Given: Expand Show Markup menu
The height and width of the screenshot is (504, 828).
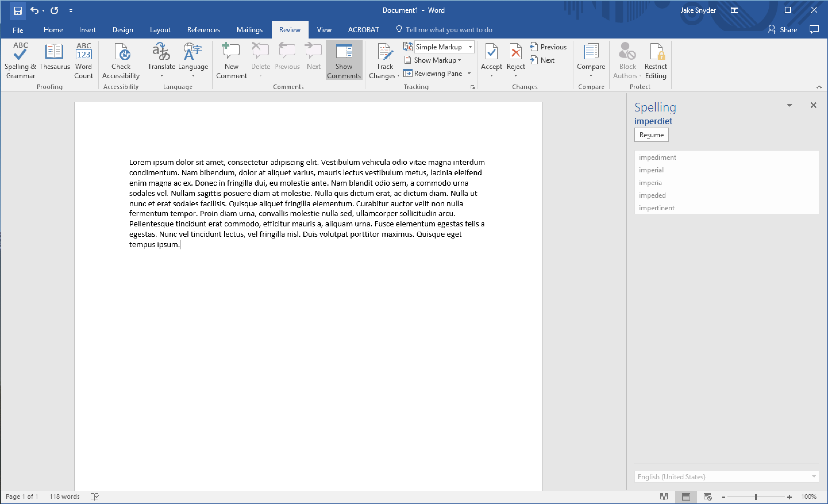Looking at the screenshot, I should click(433, 60).
